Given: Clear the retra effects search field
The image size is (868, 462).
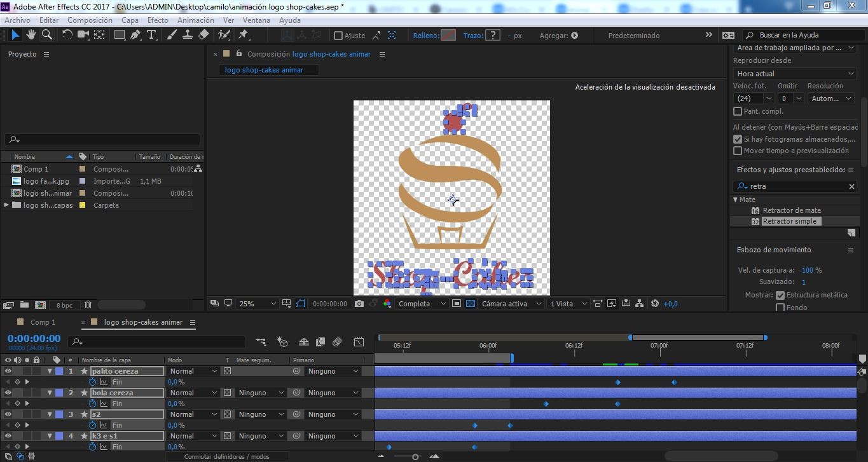Looking at the screenshot, I should click(851, 186).
